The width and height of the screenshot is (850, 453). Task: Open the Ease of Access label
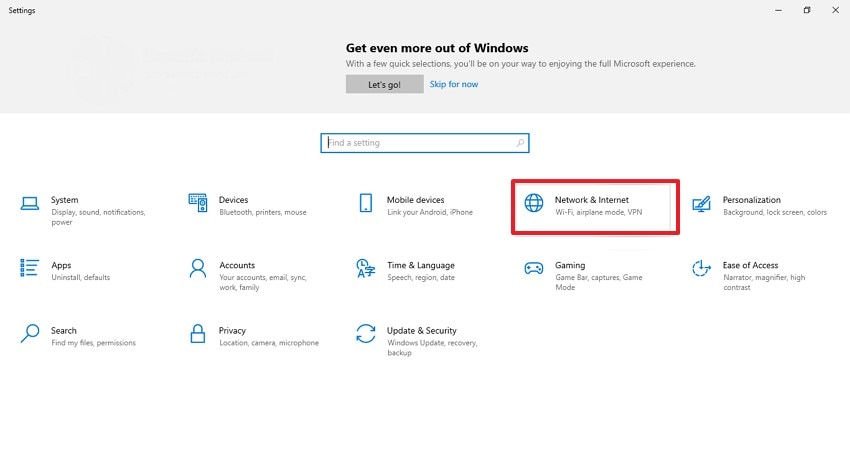(750, 266)
